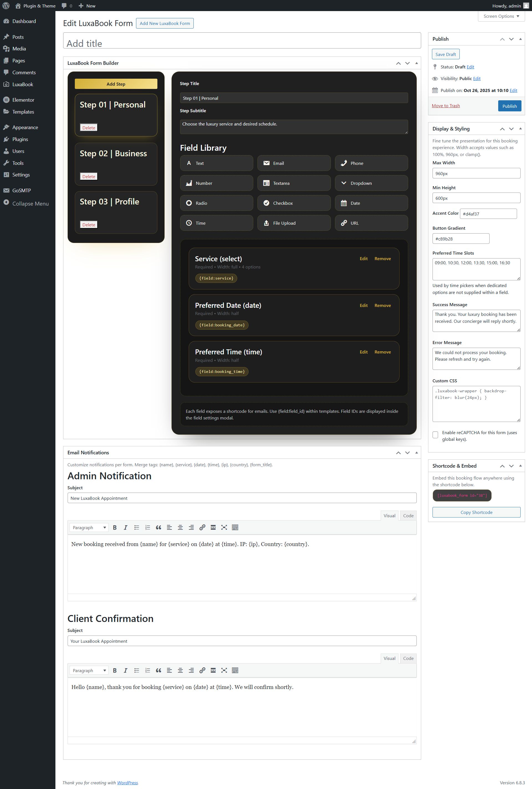Add File Upload field from Field Library
Image resolution: width=532 pixels, height=789 pixels.
tap(294, 223)
